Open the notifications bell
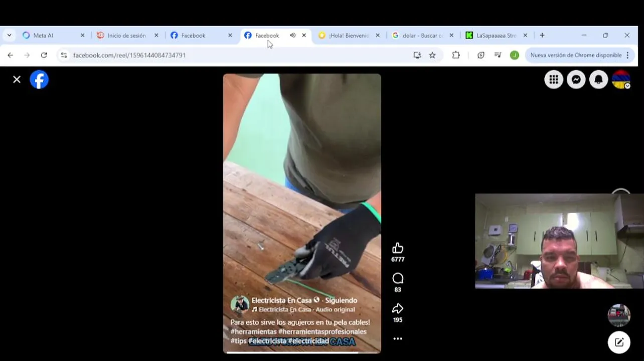Image resolution: width=644 pixels, height=361 pixels. tap(598, 79)
